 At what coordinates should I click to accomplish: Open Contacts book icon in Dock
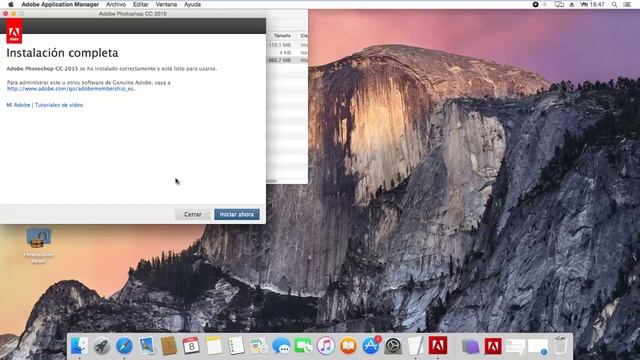[x=169, y=346]
